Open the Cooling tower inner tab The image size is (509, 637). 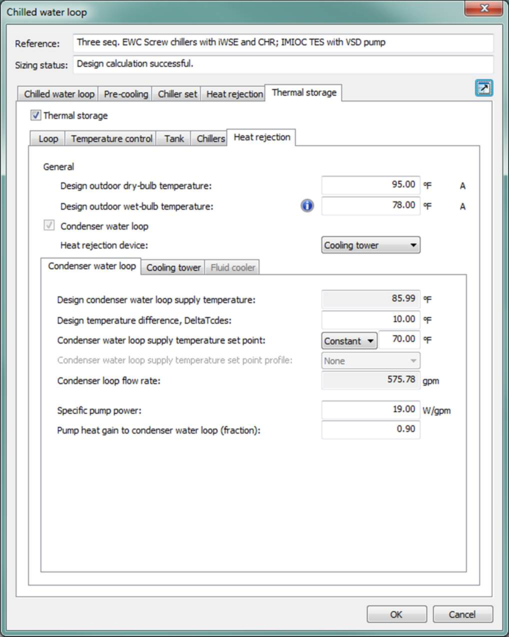173,268
